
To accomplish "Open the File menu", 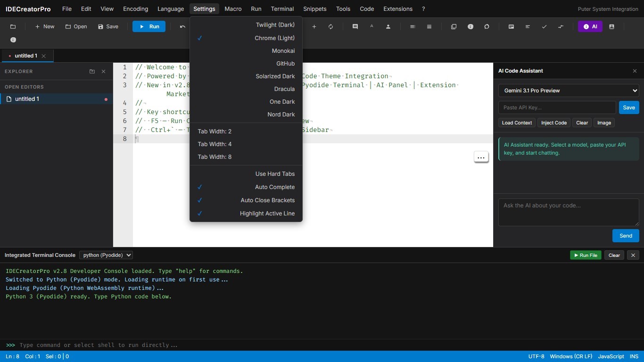I will [x=67, y=9].
